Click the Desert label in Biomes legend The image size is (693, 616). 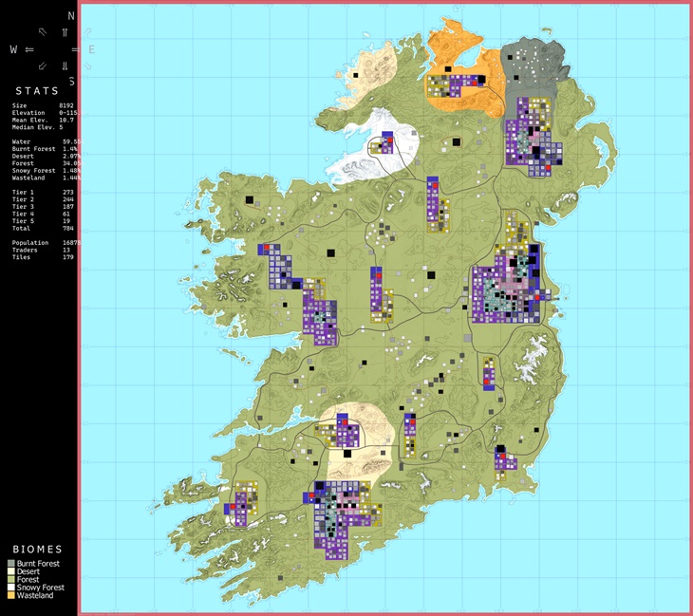pos(28,571)
